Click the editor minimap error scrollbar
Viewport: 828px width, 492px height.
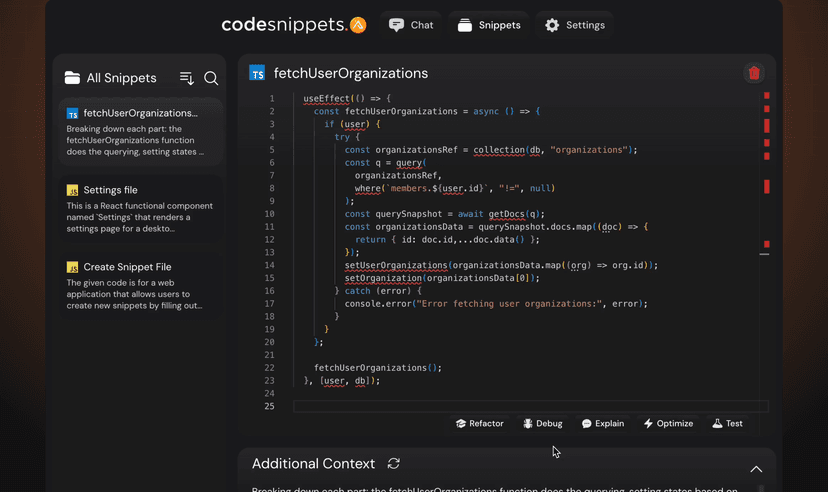click(766, 251)
